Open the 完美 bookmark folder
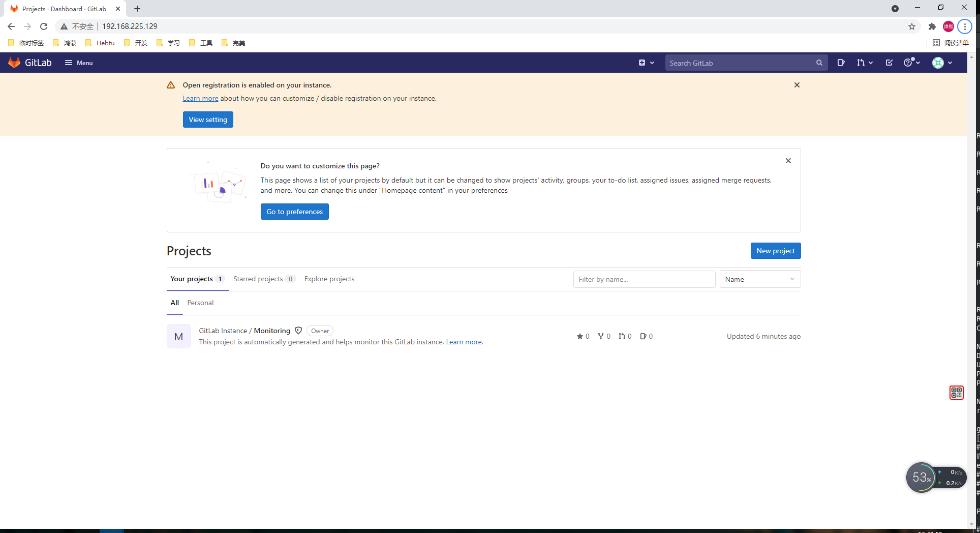Screen dimensions: 980x533 (x=233, y=43)
